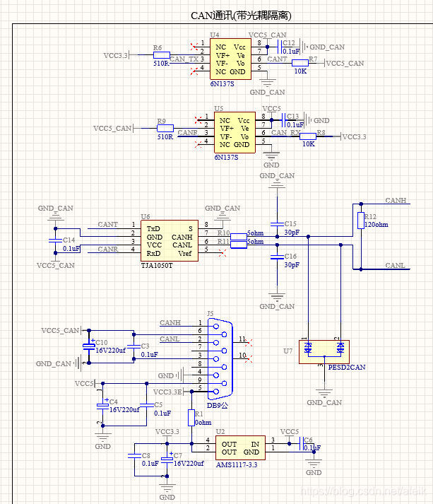Click capacitor C14 symbol
Viewport: 433px width, 504px height.
tap(55, 240)
